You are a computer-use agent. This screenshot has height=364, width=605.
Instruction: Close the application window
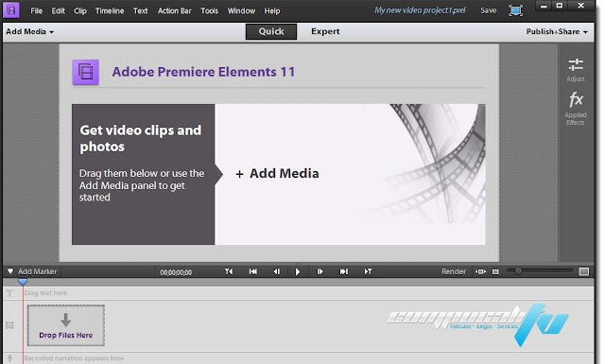(581, 6)
